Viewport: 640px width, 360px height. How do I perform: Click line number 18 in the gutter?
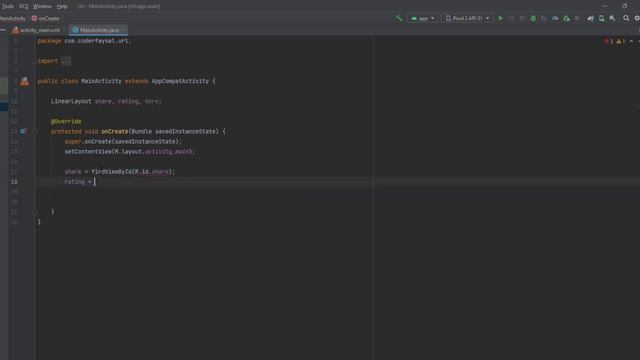click(14, 182)
